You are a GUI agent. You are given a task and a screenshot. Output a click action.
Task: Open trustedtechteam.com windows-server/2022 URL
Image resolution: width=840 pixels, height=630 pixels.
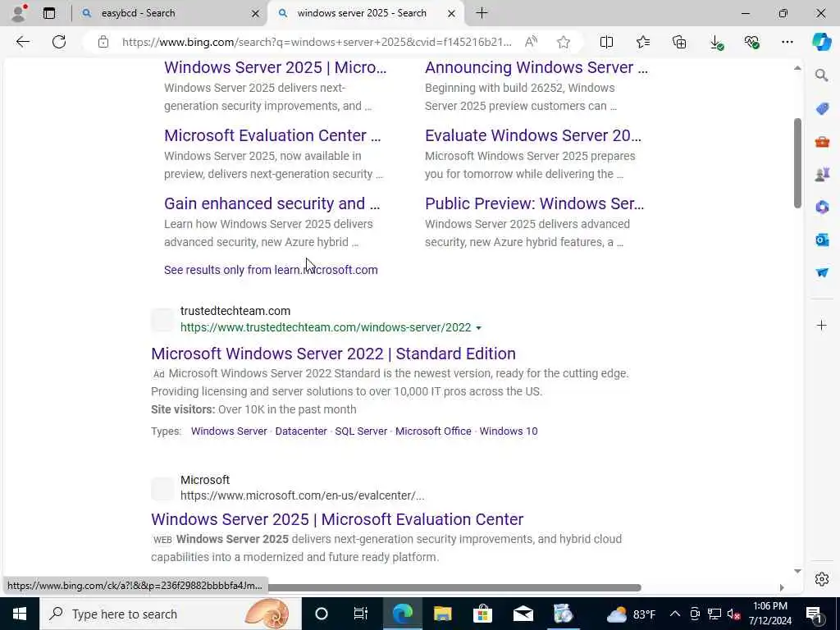coord(326,327)
